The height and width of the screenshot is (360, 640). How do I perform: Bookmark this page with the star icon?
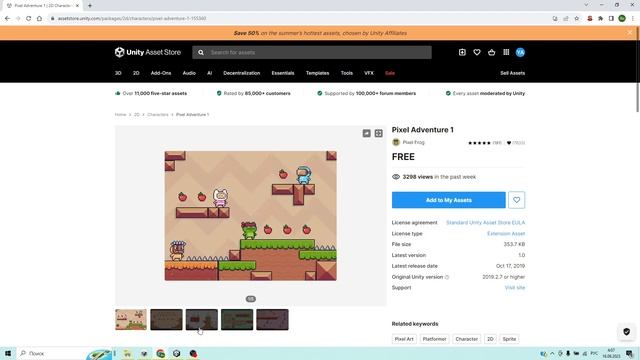tap(576, 18)
